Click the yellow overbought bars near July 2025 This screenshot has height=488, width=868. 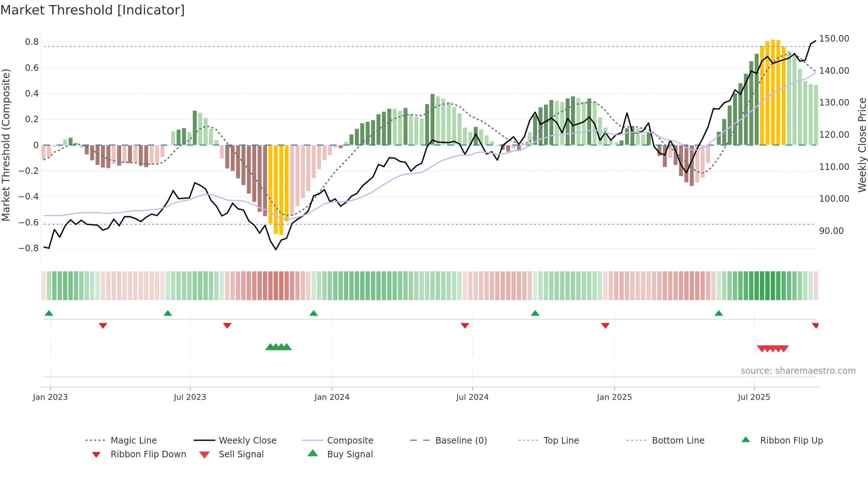point(773,93)
